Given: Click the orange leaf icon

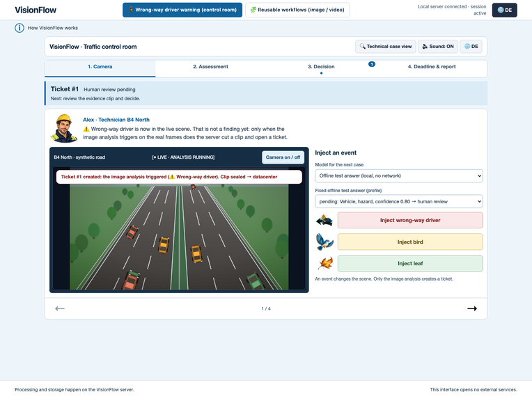Looking at the screenshot, I should pos(325,263).
